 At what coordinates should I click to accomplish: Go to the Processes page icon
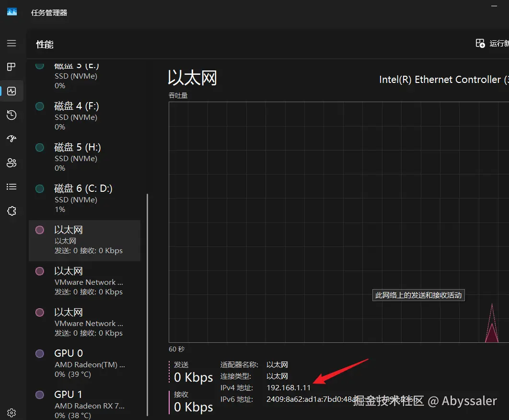coord(12,67)
